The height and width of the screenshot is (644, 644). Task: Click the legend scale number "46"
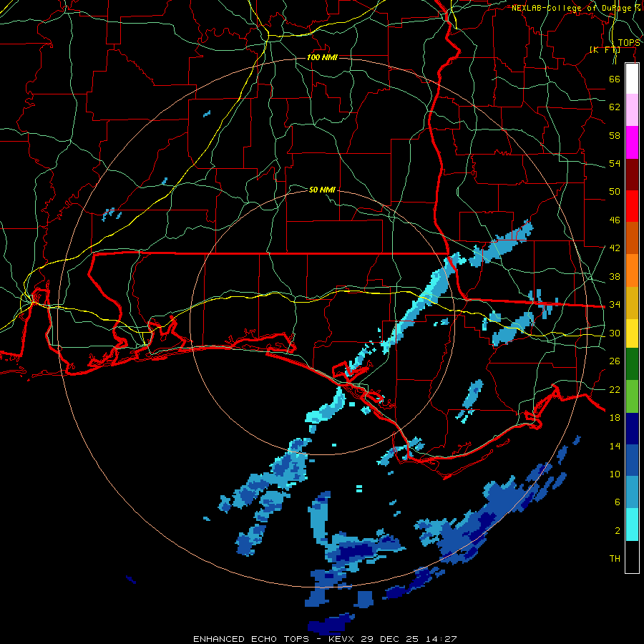tap(615, 220)
